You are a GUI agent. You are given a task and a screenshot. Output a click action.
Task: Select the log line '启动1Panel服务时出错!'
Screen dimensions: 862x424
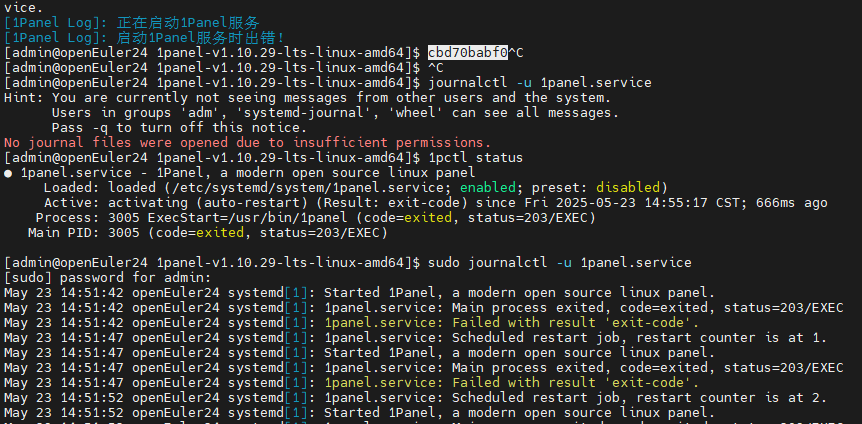[144, 38]
